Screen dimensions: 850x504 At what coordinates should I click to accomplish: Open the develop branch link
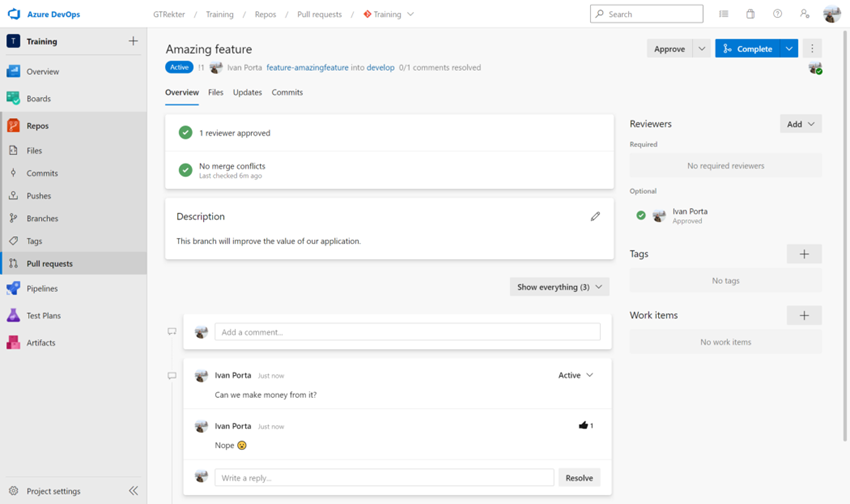381,68
